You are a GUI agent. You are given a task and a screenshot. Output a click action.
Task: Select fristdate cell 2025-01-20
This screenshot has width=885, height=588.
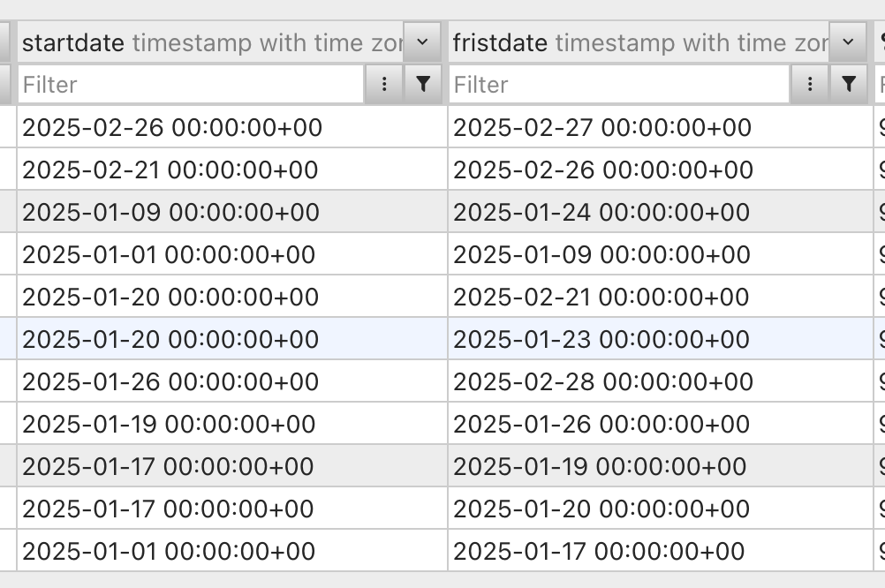pos(661,508)
